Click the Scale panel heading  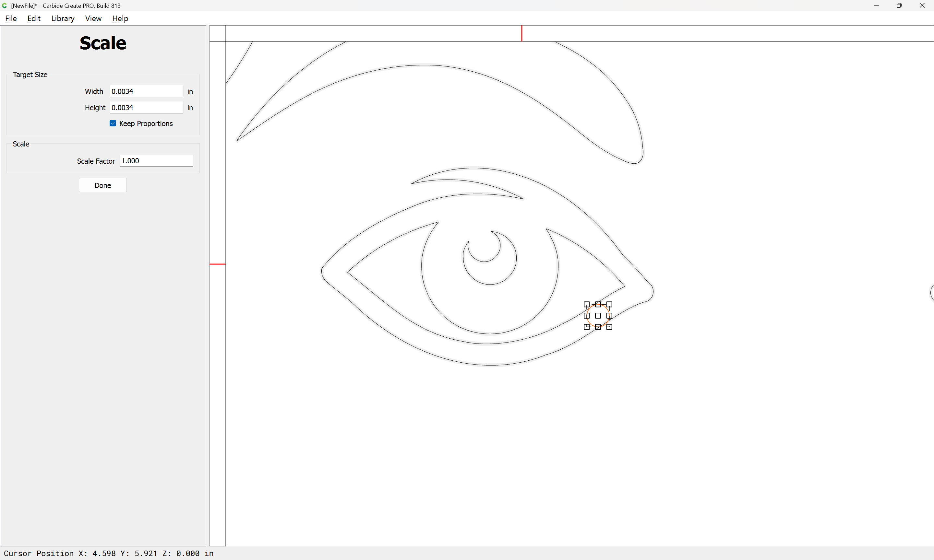103,43
